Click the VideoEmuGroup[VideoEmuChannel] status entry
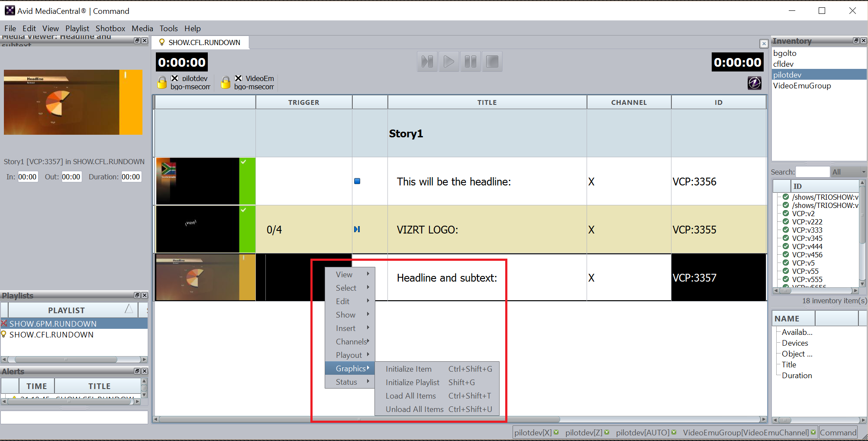The height and width of the screenshot is (441, 868). pos(749,432)
